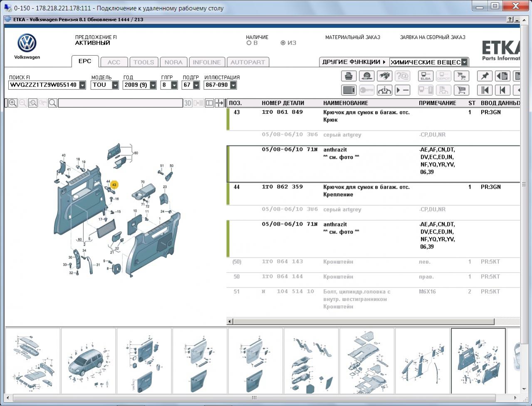Click the highlighted hotspot 43 on diagram
Screen dimensions: 532x406
click(114, 185)
